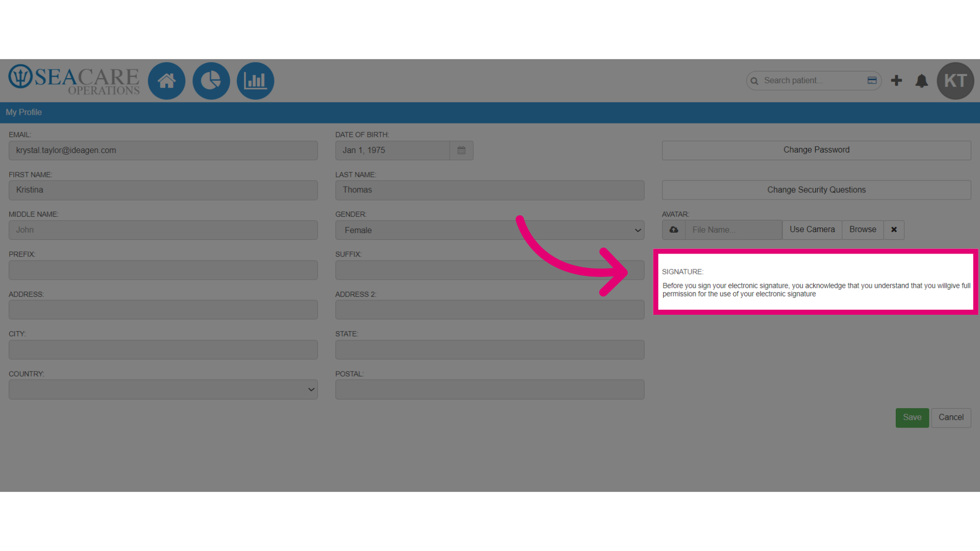Click the Prefix input field

pos(163,270)
